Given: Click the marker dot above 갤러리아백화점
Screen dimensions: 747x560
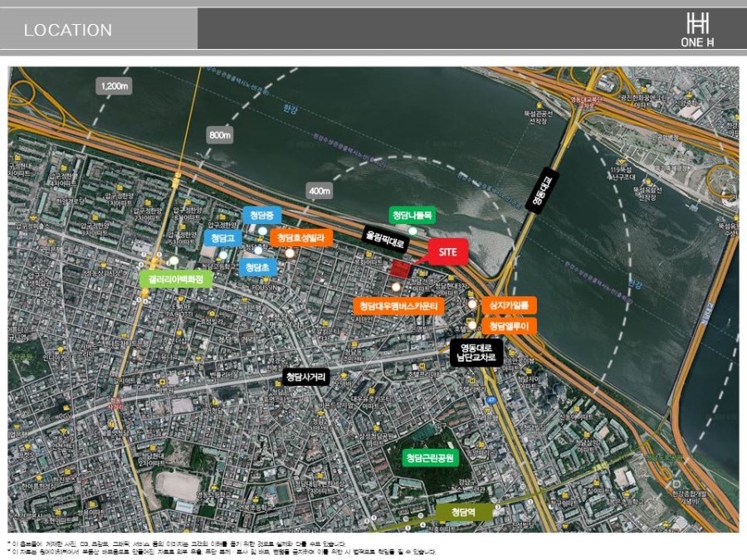Looking at the screenshot, I should coord(174,261).
